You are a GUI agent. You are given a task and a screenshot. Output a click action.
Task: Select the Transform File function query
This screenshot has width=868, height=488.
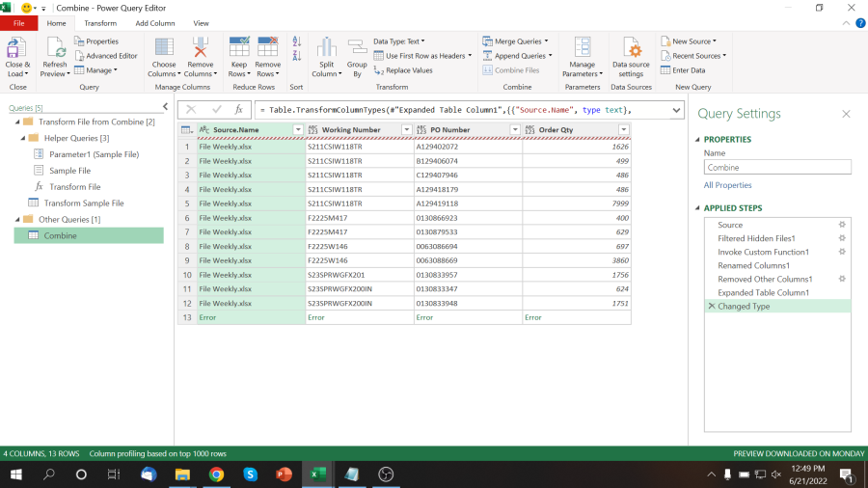(74, 187)
